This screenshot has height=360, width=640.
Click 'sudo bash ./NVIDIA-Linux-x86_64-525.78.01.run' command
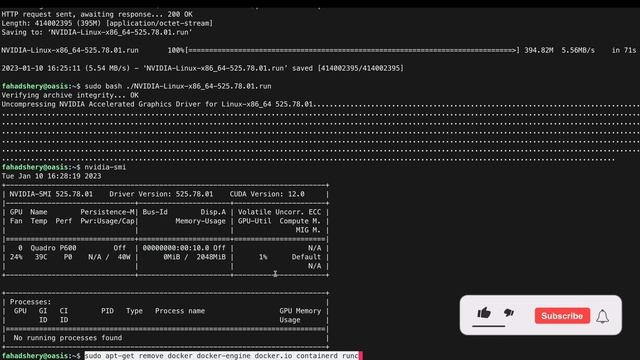click(178, 87)
